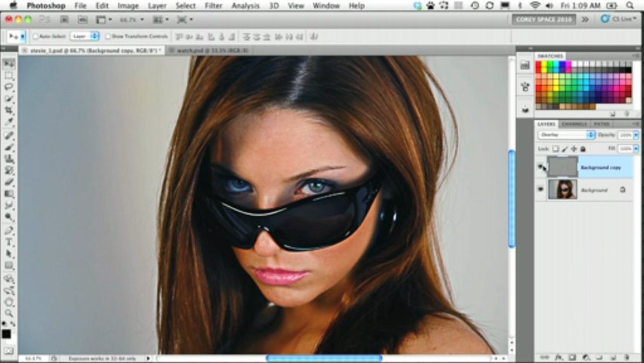Select the Lasso tool
644x363 pixels.
pyautogui.click(x=9, y=87)
